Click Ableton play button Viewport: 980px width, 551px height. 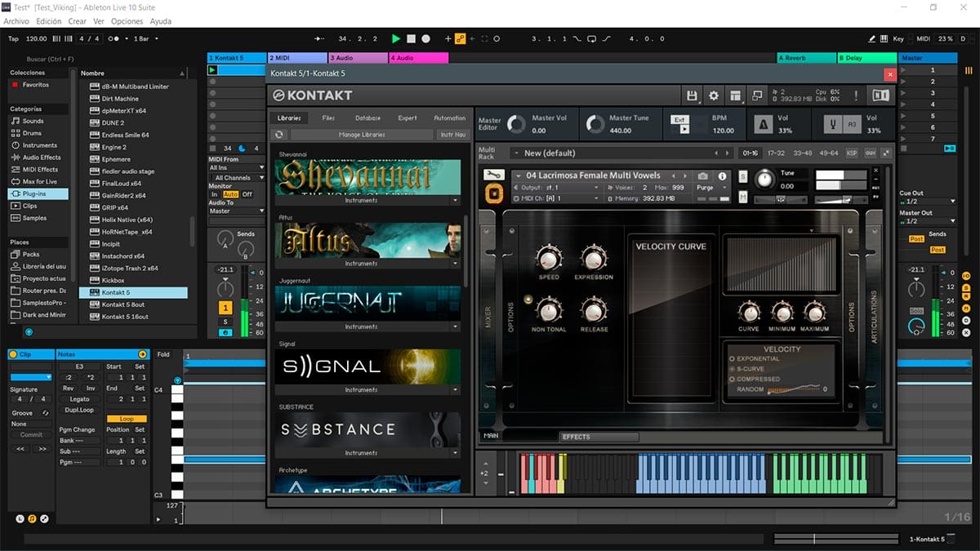396,38
